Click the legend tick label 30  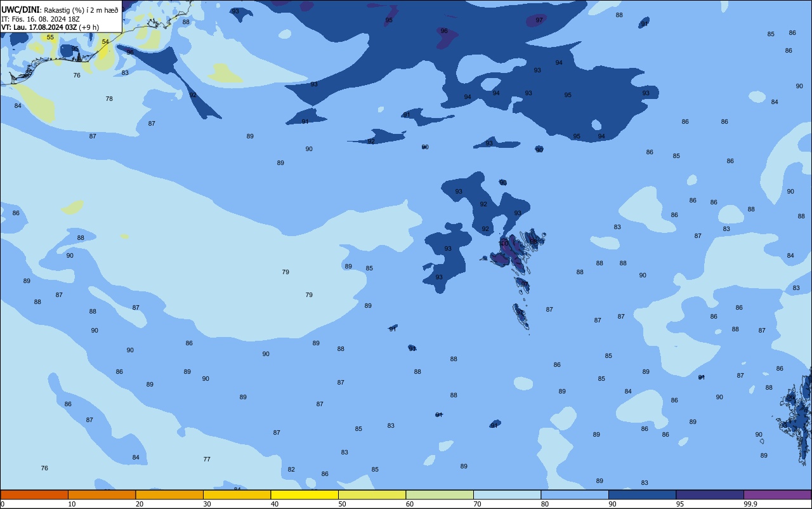[x=207, y=504]
